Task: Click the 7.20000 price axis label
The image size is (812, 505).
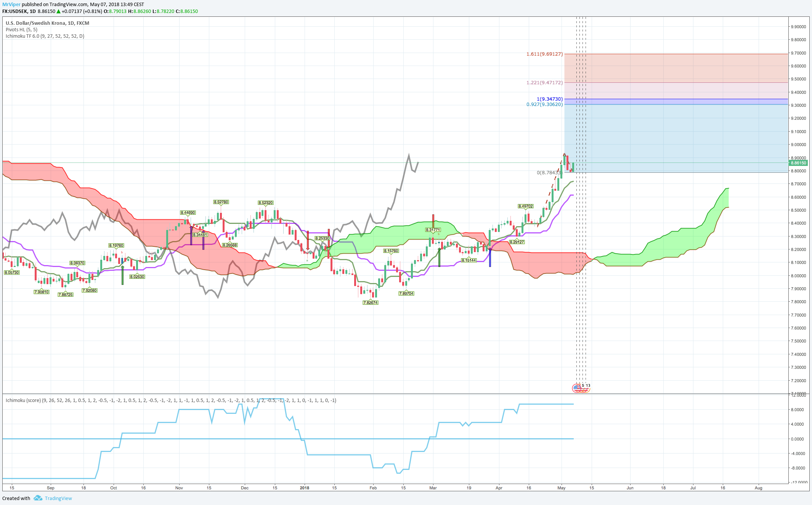Action: tap(798, 381)
